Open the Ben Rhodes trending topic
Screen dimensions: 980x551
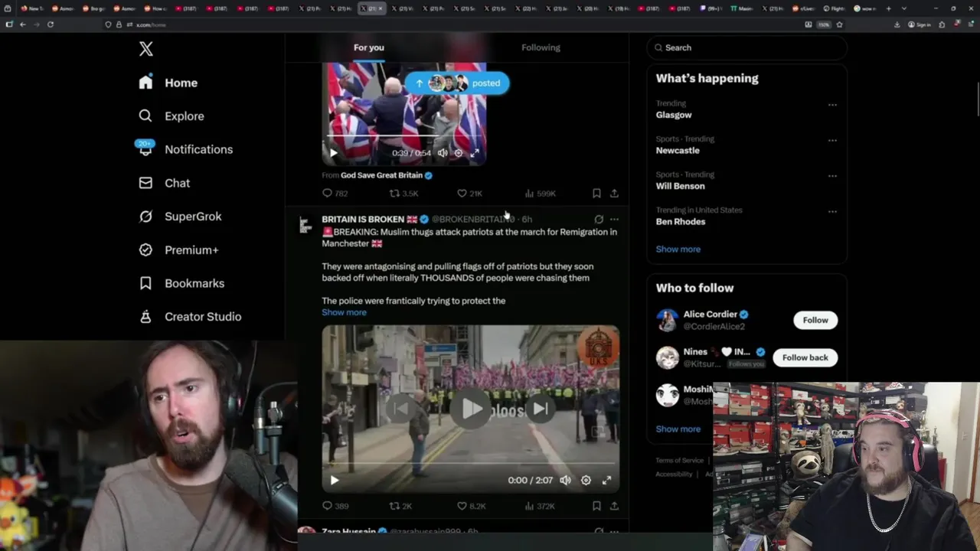point(680,222)
